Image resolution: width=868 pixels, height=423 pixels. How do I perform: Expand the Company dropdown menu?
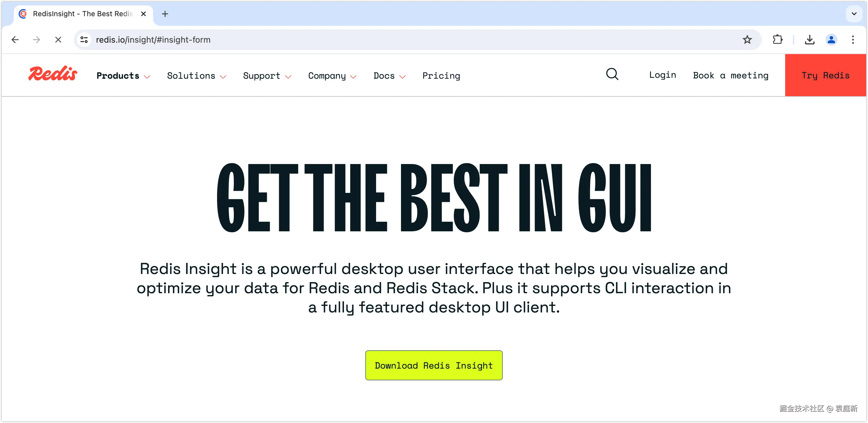pyautogui.click(x=332, y=76)
